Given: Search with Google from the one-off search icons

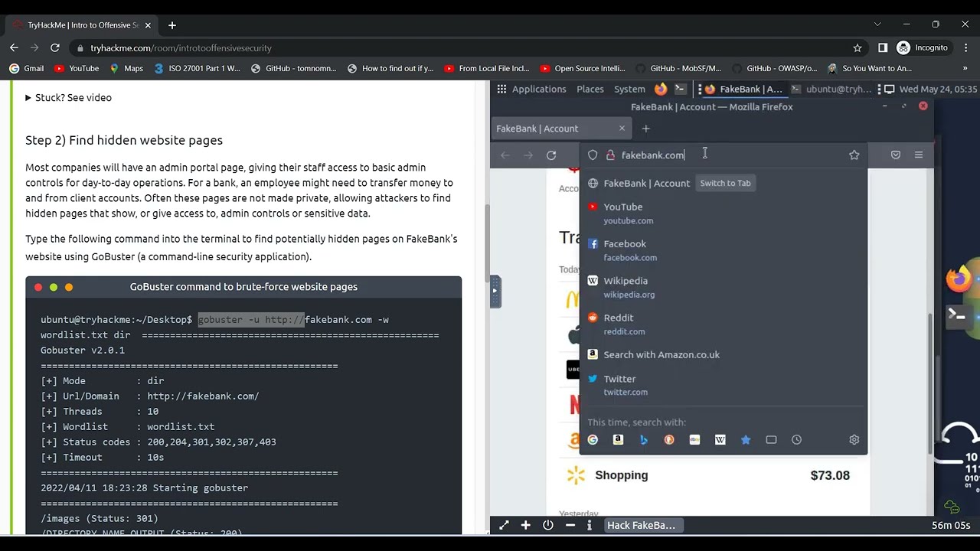Looking at the screenshot, I should 593,440.
